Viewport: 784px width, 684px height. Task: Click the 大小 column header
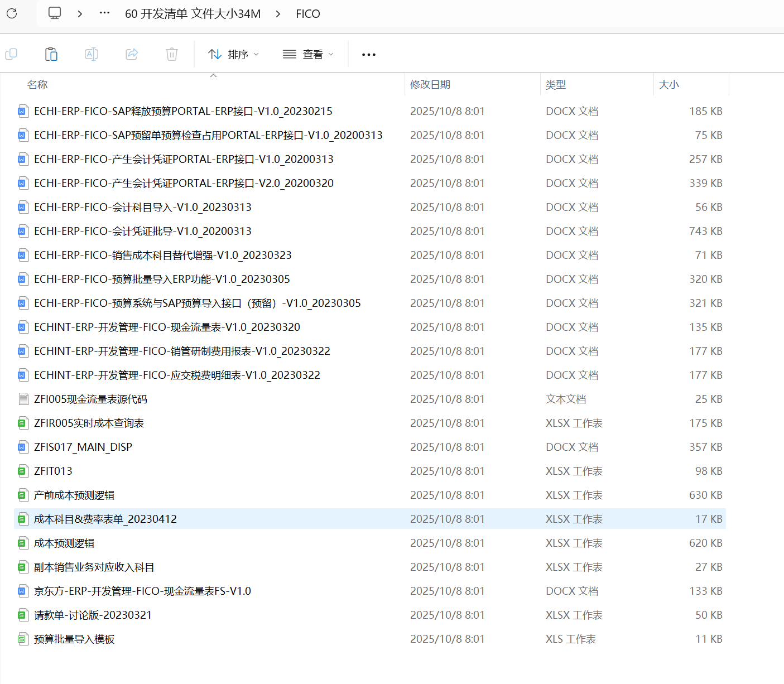click(x=668, y=85)
